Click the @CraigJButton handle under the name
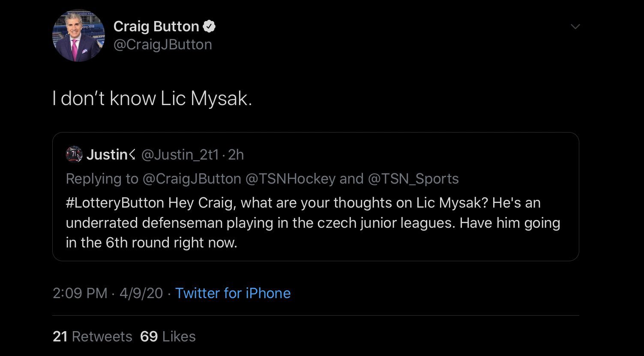The image size is (644, 356). (x=162, y=45)
